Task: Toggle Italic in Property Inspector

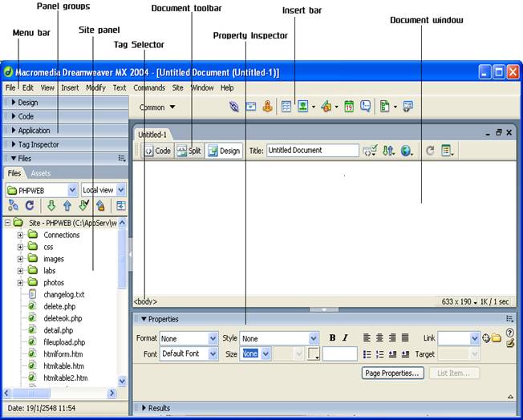Action: coord(345,337)
